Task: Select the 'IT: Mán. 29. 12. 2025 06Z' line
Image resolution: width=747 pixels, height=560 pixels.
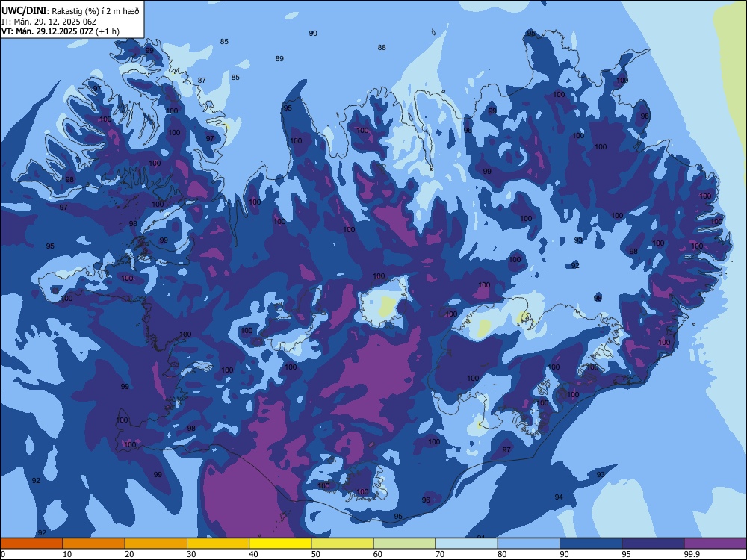Action: click(49, 22)
